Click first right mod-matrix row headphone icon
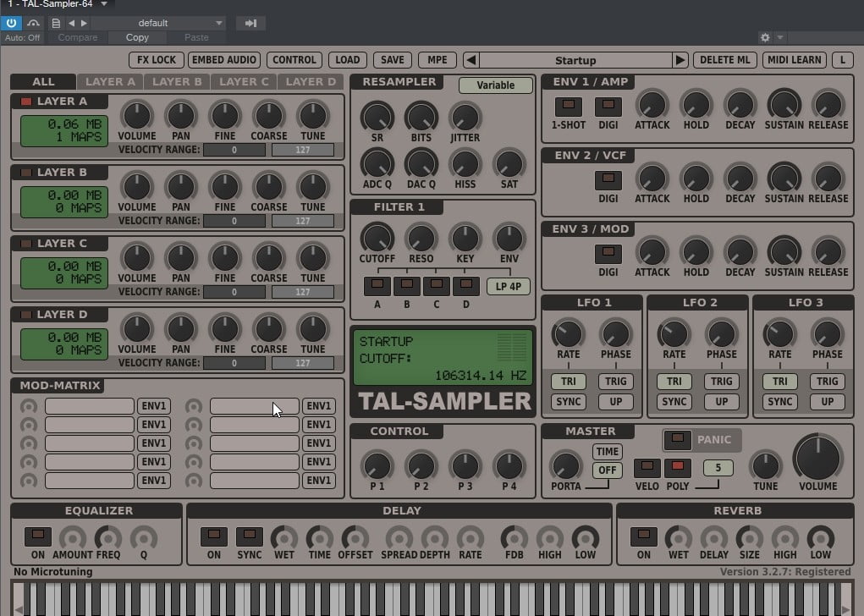 (194, 406)
